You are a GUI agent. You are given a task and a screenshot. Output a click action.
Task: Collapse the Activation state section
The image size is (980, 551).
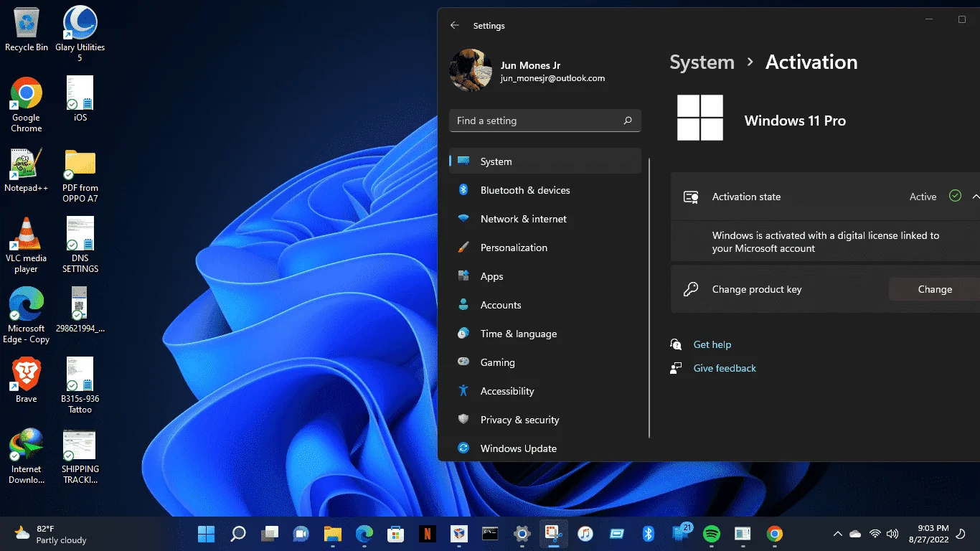pos(975,196)
